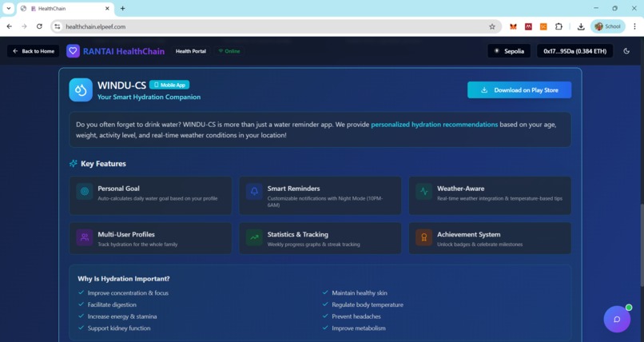Click personalized hydration recommendations link text
644x342 pixels.
(x=434, y=125)
